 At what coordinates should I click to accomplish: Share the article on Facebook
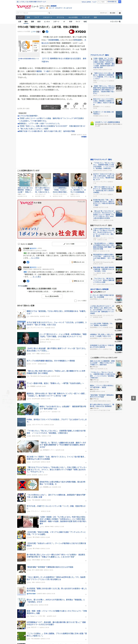click(47, 32)
